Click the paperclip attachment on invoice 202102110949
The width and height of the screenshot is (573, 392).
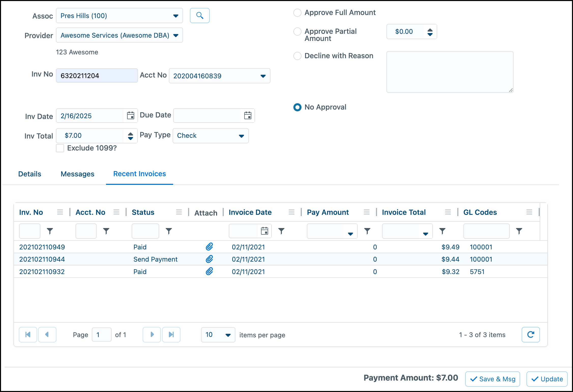[x=209, y=247]
